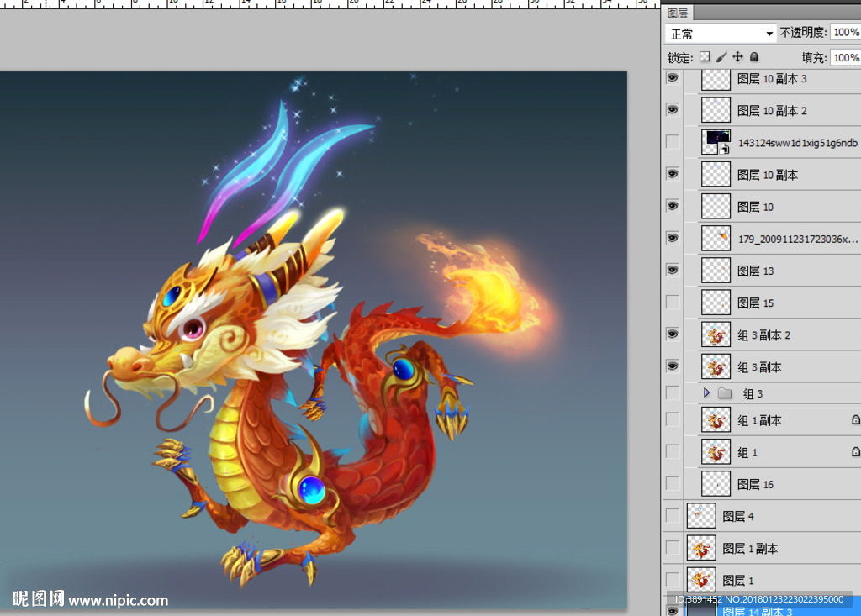The width and height of the screenshot is (861, 616).
Task: Expand the 组 3 group triangle
Action: [706, 392]
